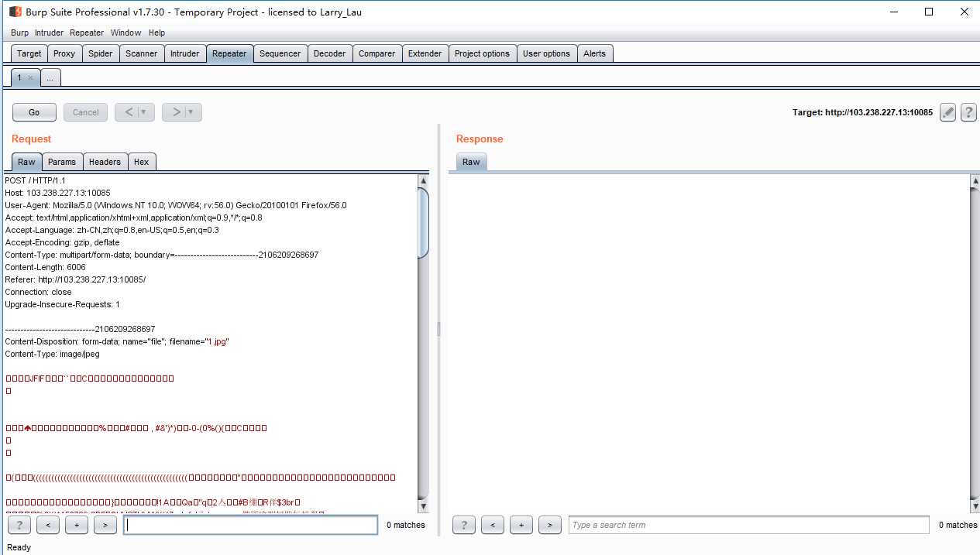
Task: Open the Repeater menu
Action: (87, 33)
